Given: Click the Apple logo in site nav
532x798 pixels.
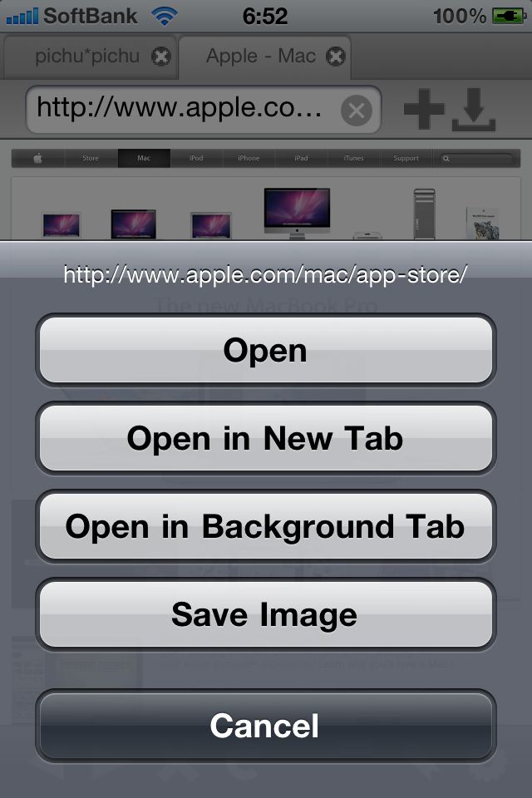Looking at the screenshot, I should [x=38, y=158].
